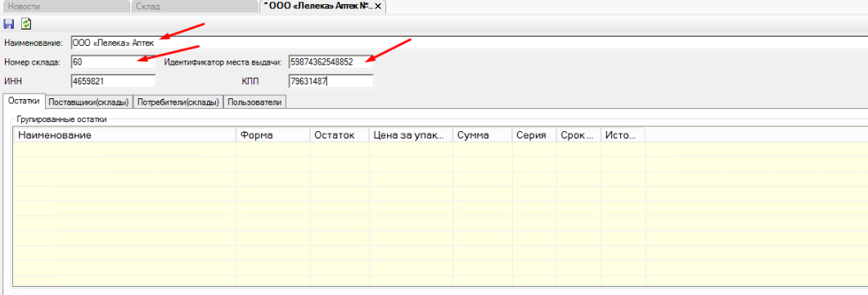Click the Групированные остатки group title
The width and height of the screenshot is (868, 295).
[x=61, y=119]
